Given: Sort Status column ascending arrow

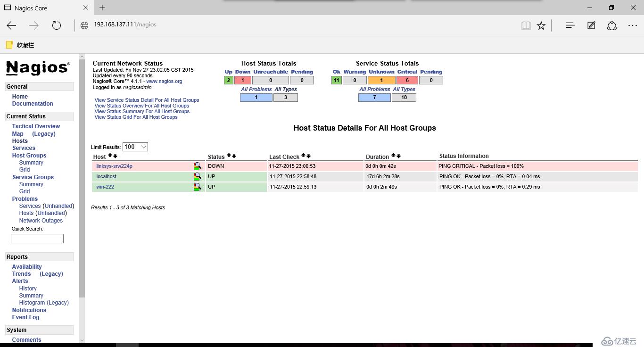Looking at the screenshot, I should pos(229,156).
